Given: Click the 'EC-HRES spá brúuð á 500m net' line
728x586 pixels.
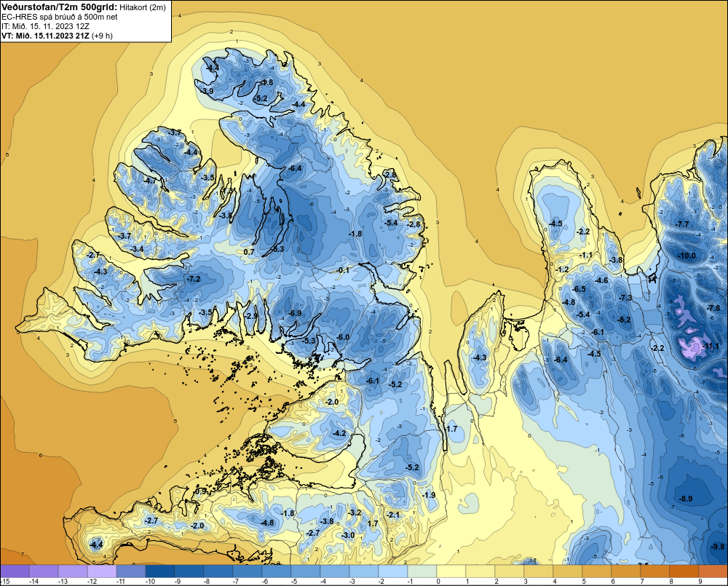Looking at the screenshot, I should 60,17.
